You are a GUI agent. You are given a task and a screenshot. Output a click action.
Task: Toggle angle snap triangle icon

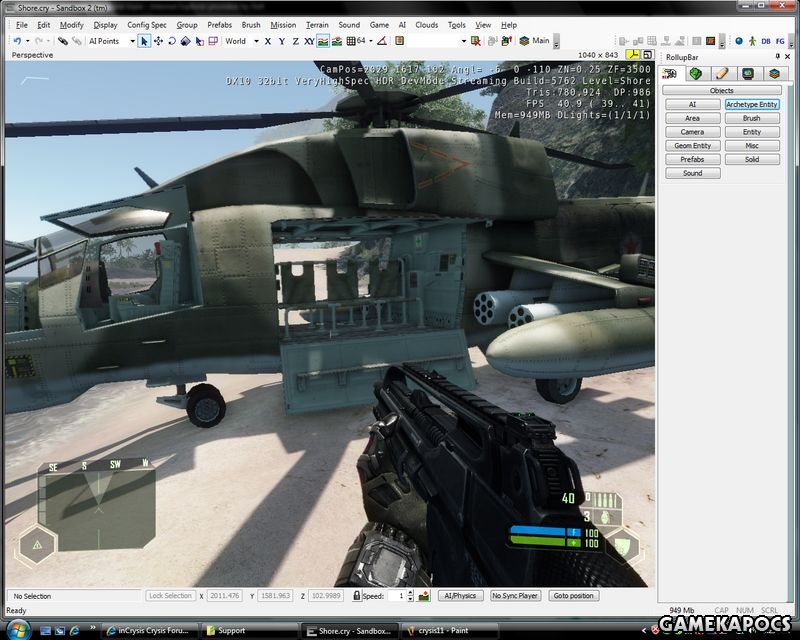[x=382, y=41]
